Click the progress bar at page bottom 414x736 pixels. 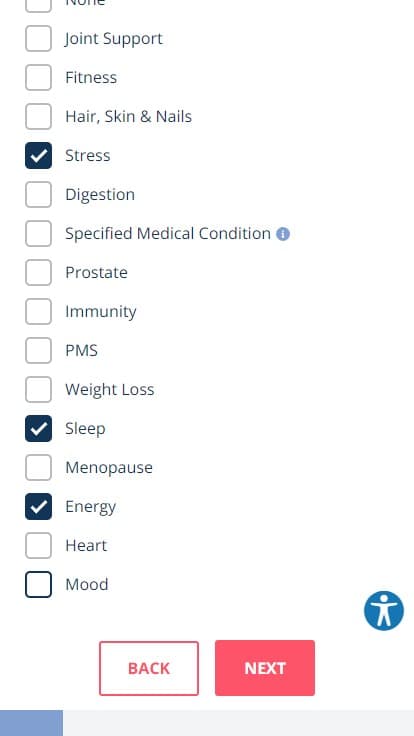click(x=207, y=723)
